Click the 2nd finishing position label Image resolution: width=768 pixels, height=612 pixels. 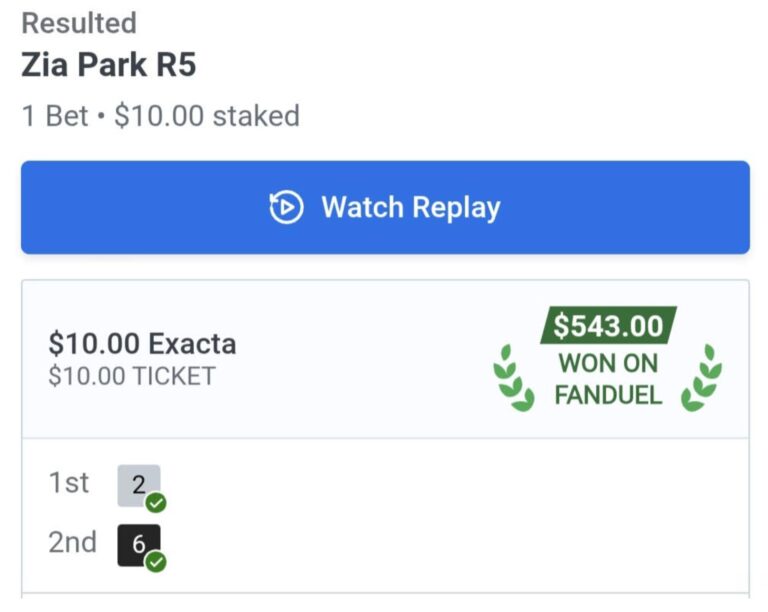point(72,543)
